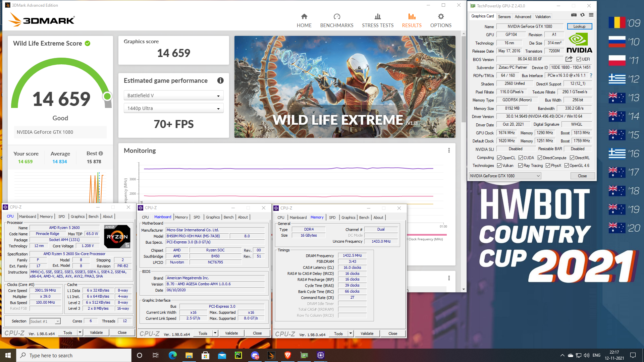This screenshot has height=362, width=644.
Task: Refresh GPU-Z data
Action: click(x=582, y=15)
